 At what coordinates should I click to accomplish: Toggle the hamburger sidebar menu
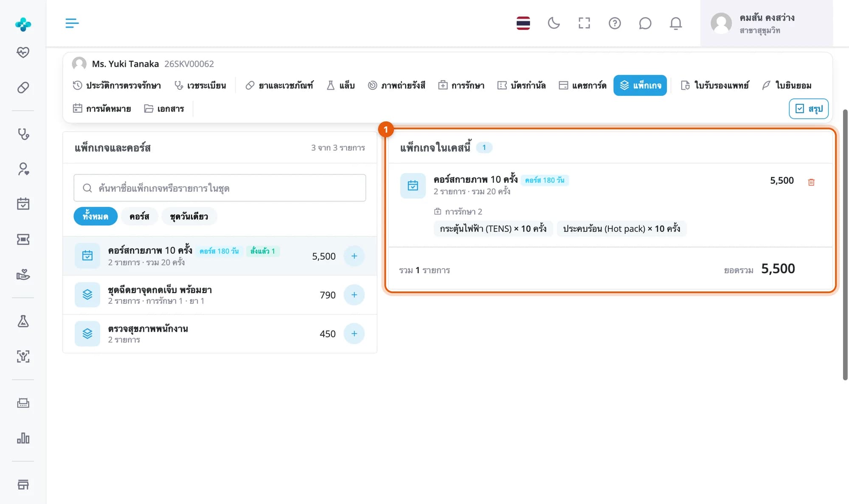click(72, 23)
